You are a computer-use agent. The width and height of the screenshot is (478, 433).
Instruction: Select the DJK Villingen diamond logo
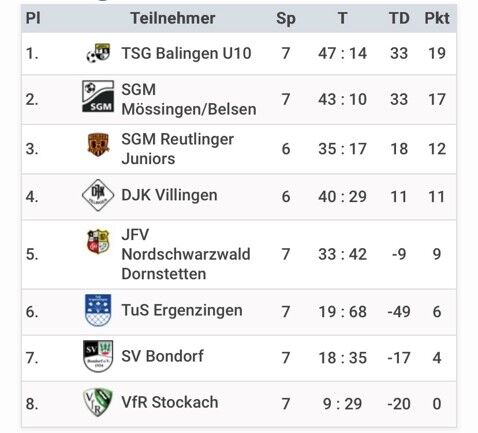(98, 195)
